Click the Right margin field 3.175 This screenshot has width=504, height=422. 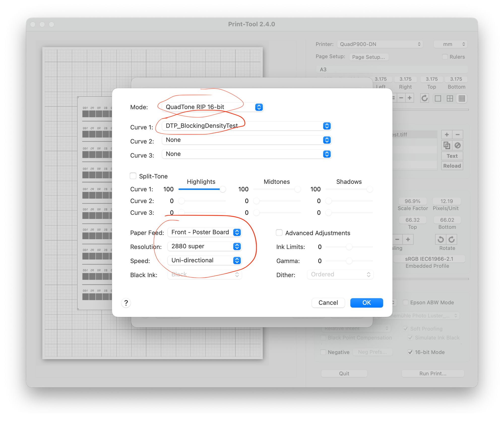405,79
